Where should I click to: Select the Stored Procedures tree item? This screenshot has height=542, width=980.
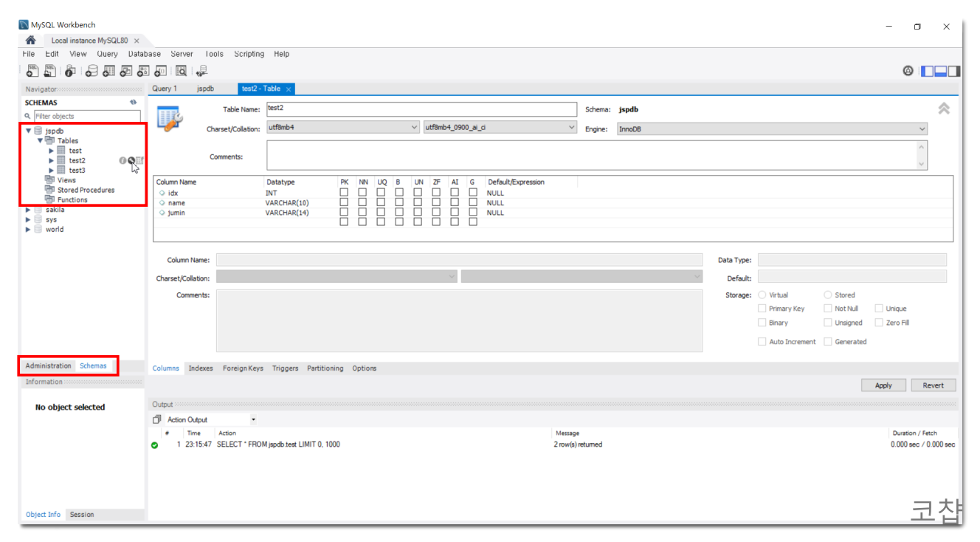[x=86, y=190]
